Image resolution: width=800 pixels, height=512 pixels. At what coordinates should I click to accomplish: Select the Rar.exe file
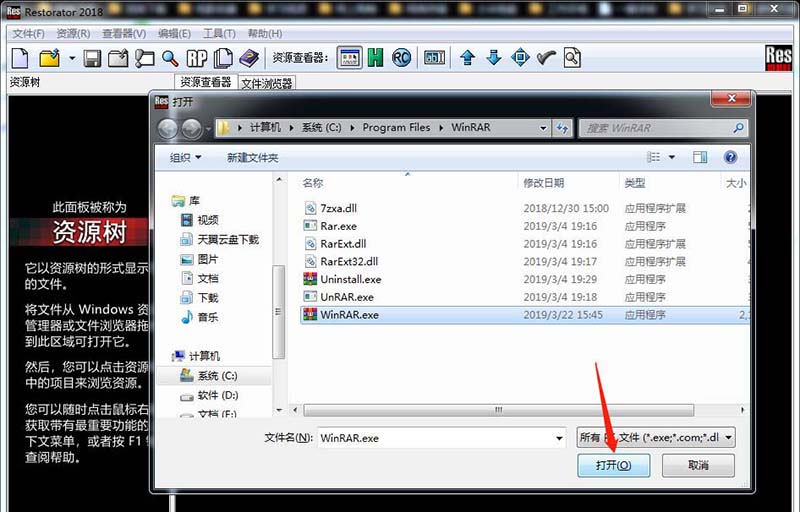click(x=330, y=226)
